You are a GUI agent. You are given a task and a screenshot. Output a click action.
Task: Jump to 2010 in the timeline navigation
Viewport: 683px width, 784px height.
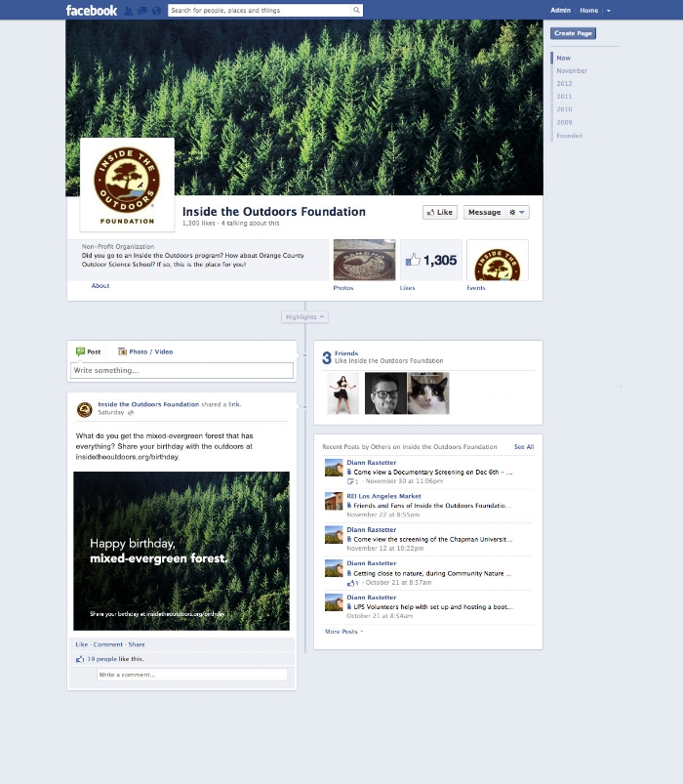[x=564, y=109]
